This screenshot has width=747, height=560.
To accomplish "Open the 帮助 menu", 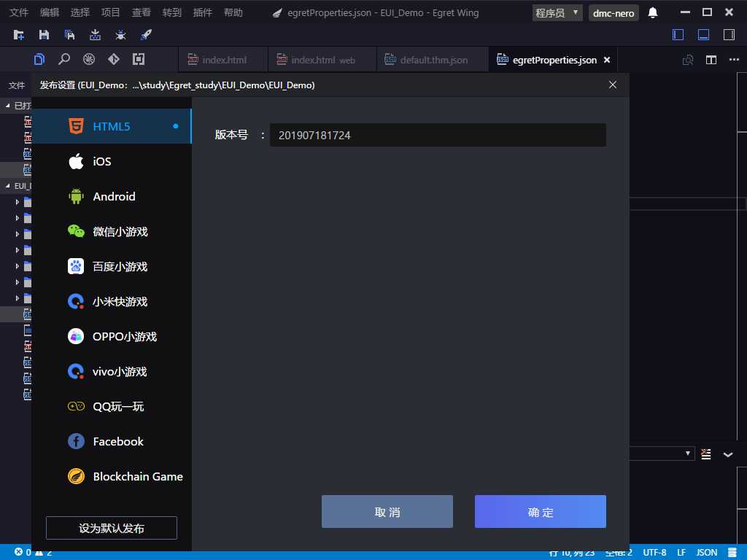I will click(233, 13).
